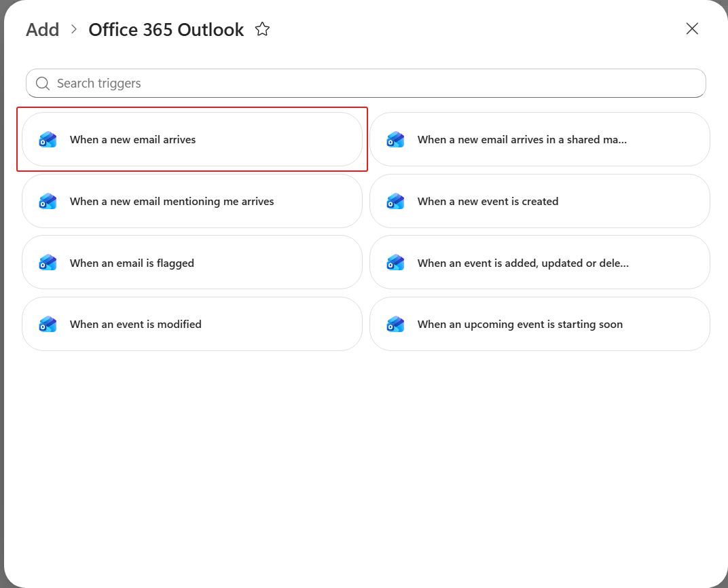Image resolution: width=728 pixels, height=588 pixels.
Task: Select 'When a new email arrives' trigger
Action: pos(192,139)
